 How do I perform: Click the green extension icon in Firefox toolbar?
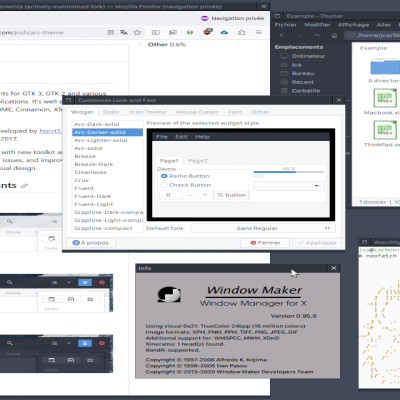190,32
